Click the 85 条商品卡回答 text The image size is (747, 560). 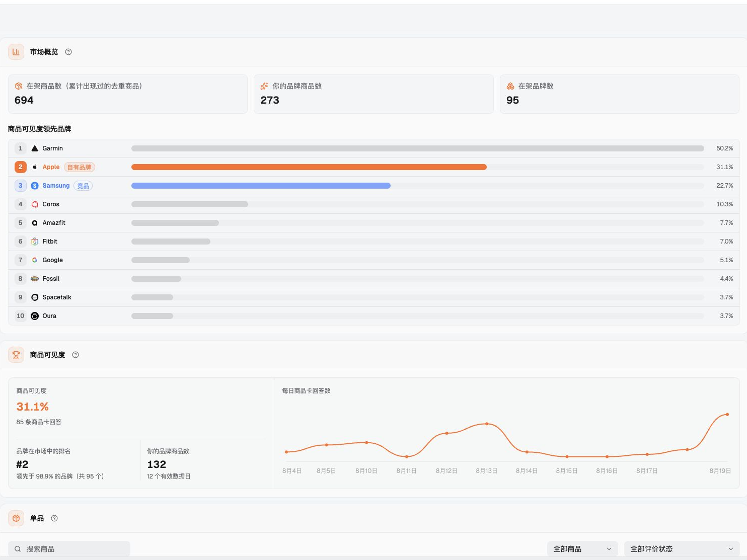coord(39,422)
